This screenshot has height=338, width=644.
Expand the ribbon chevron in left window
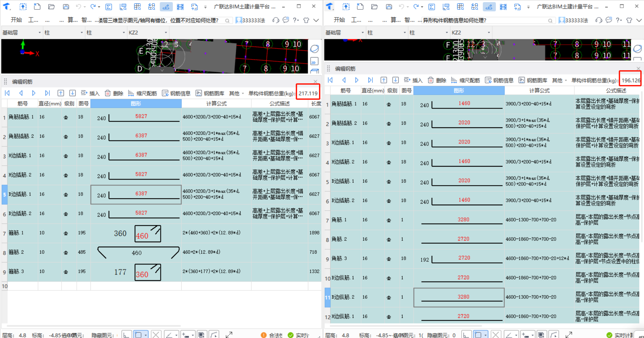(316, 20)
